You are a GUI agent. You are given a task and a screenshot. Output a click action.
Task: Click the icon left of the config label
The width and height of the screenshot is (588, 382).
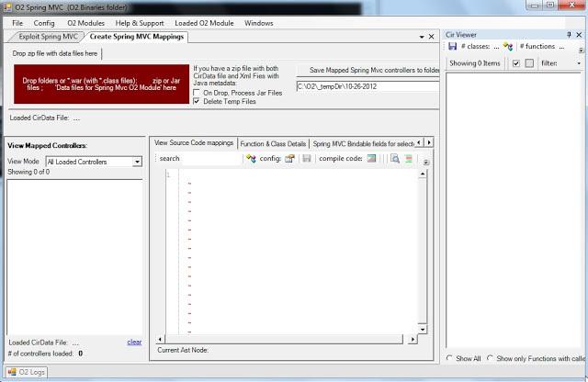click(251, 159)
